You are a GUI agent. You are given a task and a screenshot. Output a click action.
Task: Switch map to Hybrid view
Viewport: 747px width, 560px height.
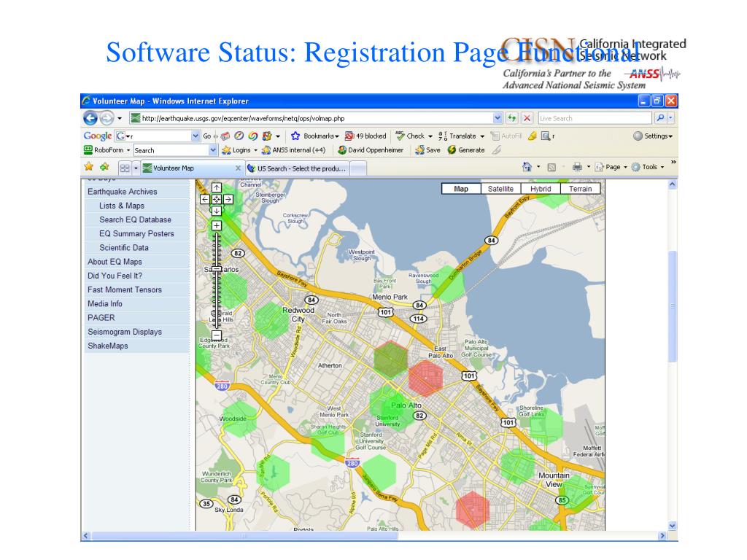tap(541, 189)
